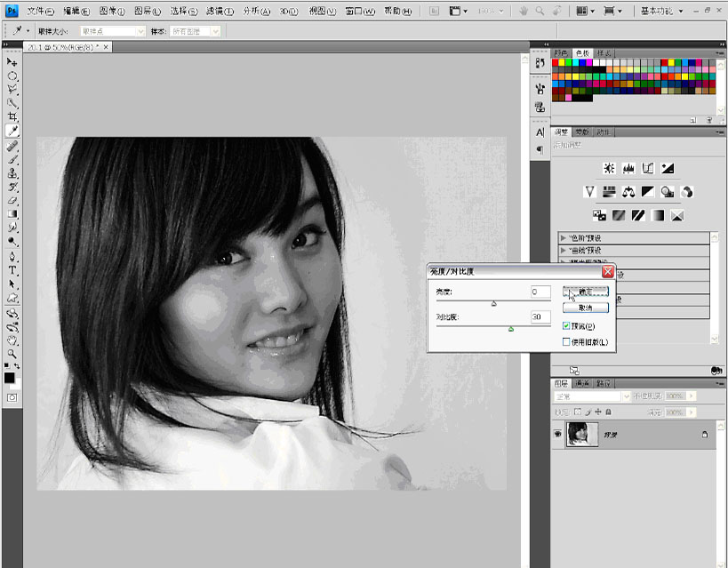Open the workspace switcher dropdown 基本功能
This screenshot has width=728, height=568.
(661, 11)
